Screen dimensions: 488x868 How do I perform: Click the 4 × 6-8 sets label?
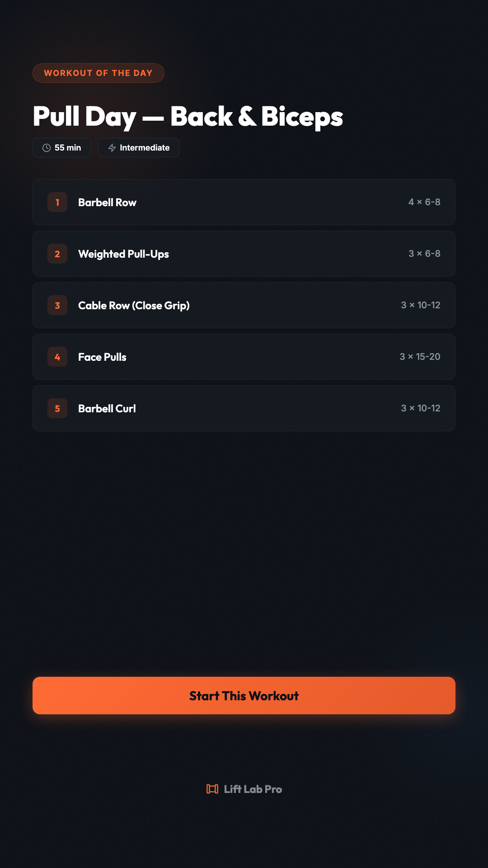[x=424, y=202]
